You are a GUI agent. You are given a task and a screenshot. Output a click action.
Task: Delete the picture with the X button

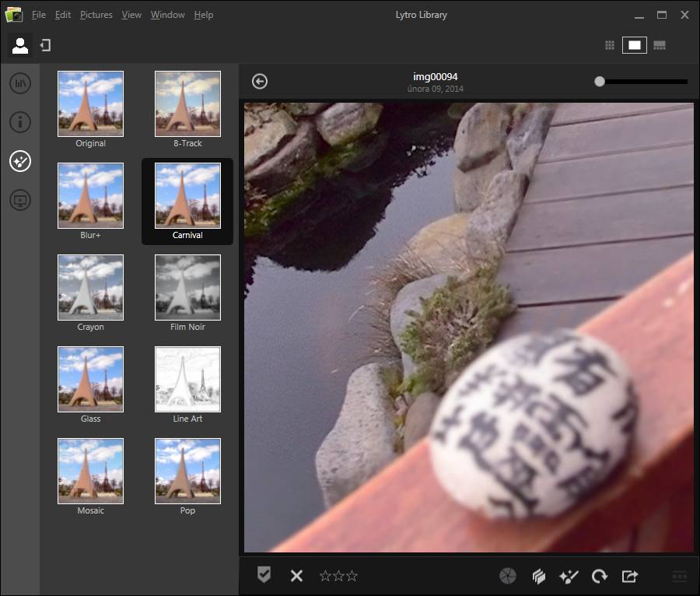[296, 576]
